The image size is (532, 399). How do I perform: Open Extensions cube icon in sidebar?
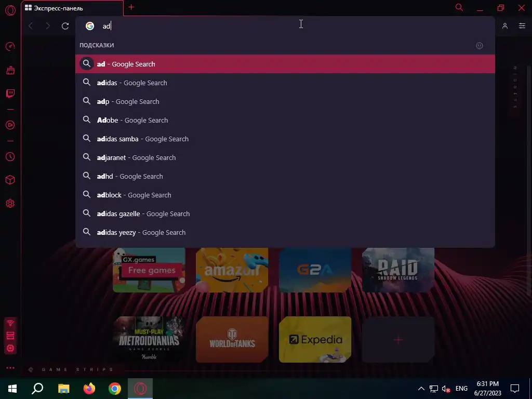[x=10, y=180]
